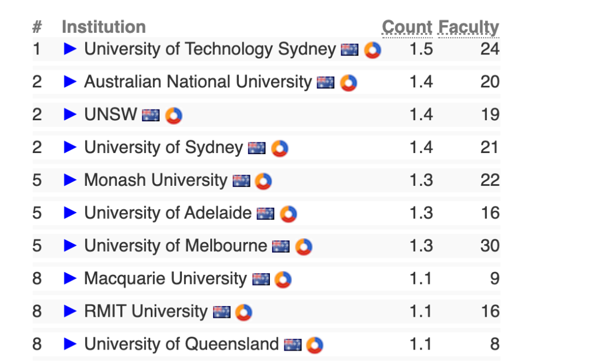Image resolution: width=601 pixels, height=364 pixels.
Task: Click the pie chart icon beside University of Technology Sydney
Action: point(372,50)
